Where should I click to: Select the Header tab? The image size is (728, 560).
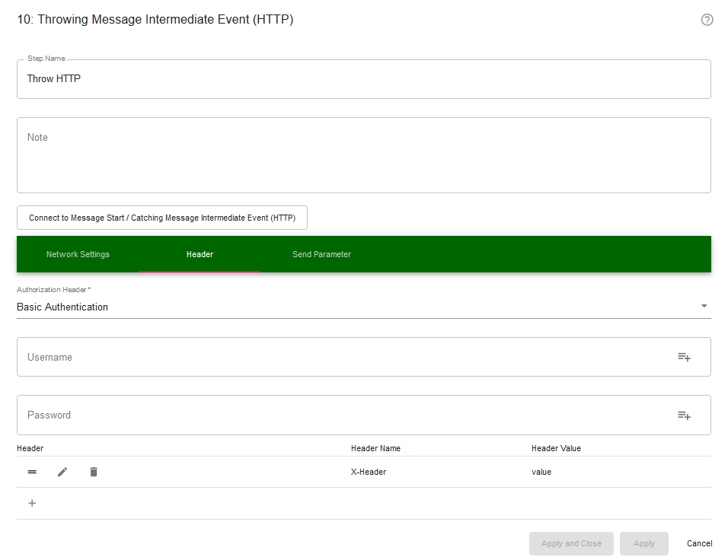pyautogui.click(x=200, y=254)
